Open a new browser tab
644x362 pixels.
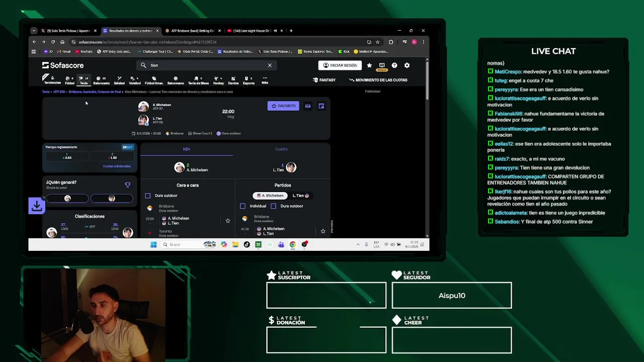pyautogui.click(x=291, y=31)
